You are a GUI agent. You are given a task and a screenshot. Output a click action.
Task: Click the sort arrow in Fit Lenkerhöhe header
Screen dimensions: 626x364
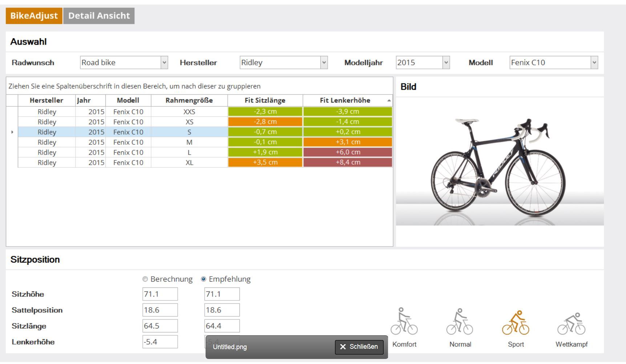click(x=389, y=101)
